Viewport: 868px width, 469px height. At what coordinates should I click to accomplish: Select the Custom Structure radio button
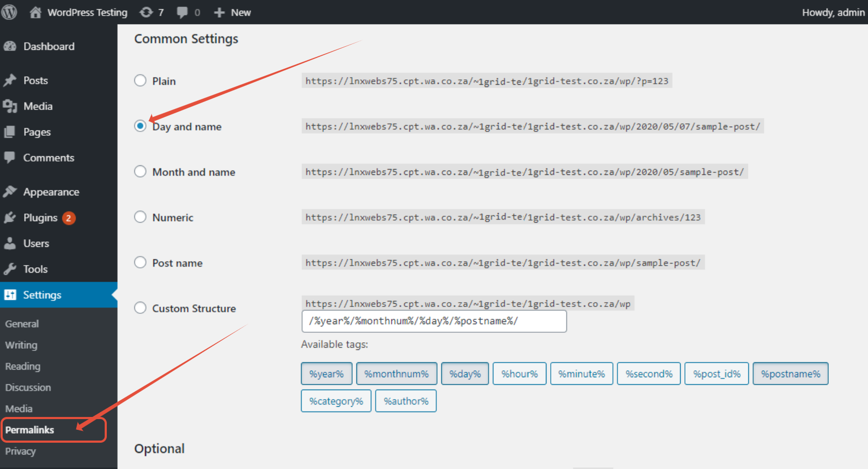(140, 308)
